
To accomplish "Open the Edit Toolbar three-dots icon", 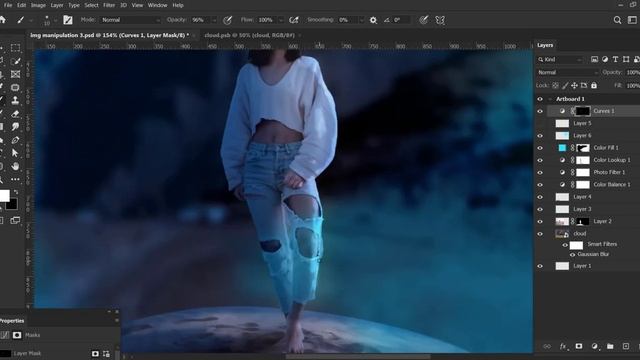I will coord(16,179).
